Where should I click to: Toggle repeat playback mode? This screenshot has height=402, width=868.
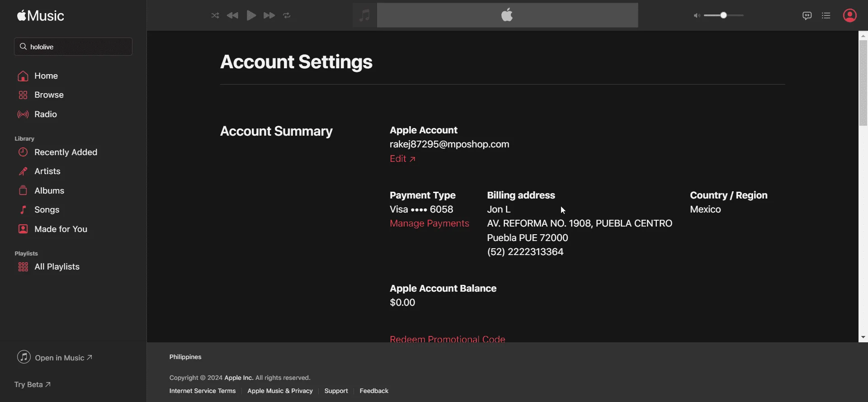click(287, 15)
